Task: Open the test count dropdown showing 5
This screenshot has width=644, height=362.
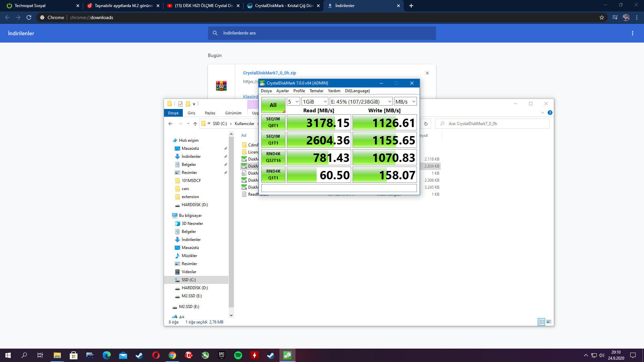Action: tap(293, 102)
